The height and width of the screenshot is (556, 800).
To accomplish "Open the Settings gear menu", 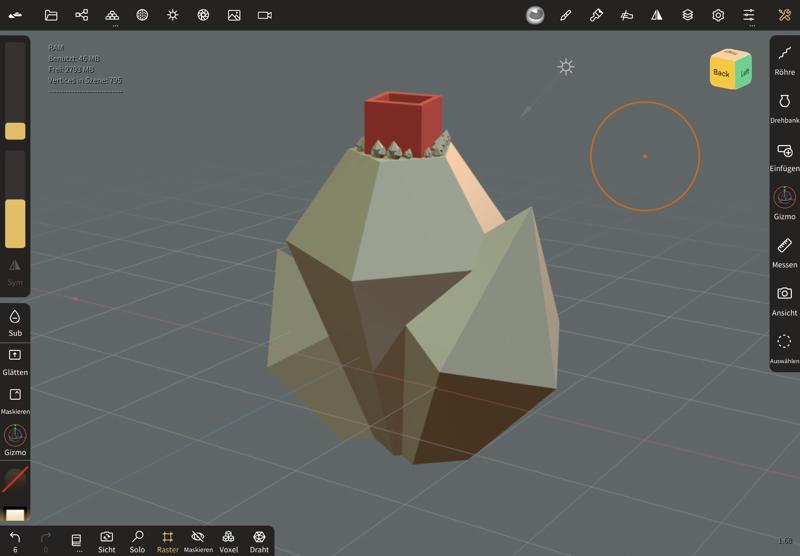I will (x=718, y=15).
